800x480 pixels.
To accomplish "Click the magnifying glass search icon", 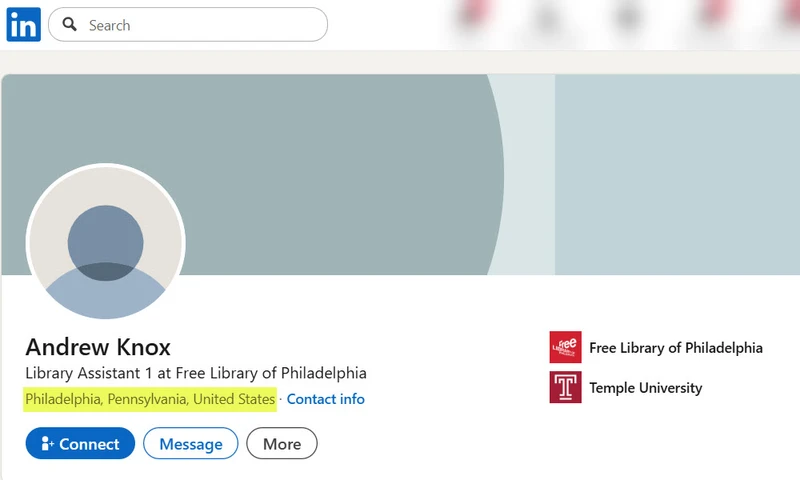I will tap(70, 25).
